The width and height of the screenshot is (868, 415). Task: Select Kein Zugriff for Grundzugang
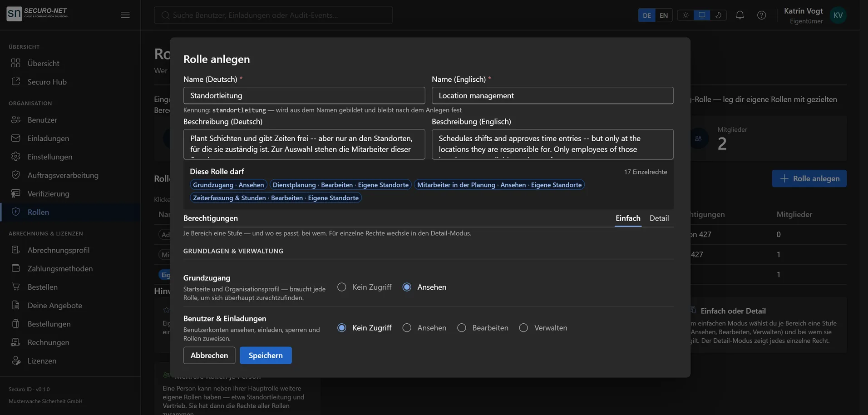342,287
